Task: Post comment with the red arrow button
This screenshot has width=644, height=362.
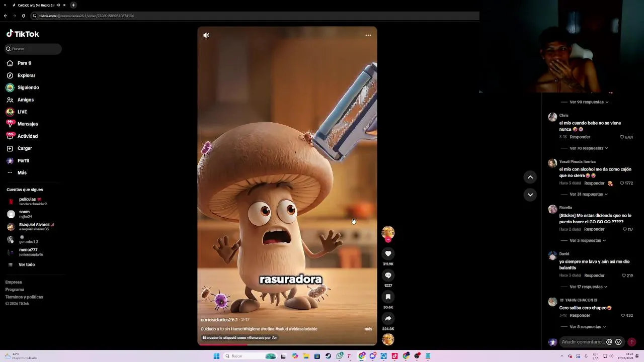Action: pos(632,342)
